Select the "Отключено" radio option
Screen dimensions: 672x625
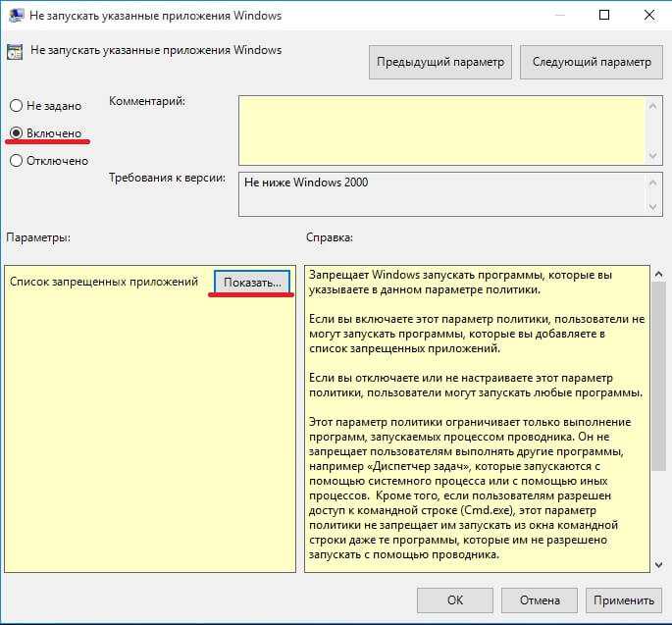[x=16, y=161]
